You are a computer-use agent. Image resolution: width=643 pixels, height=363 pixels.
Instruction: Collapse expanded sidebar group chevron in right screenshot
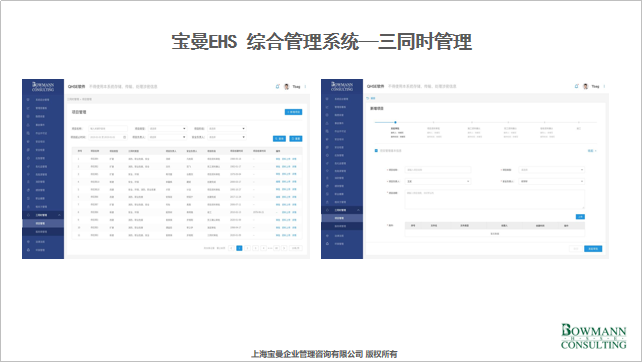coord(358,210)
